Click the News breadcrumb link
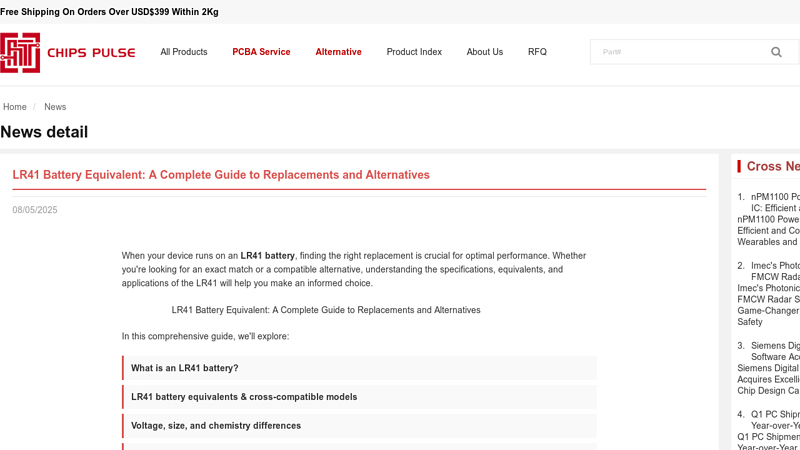This screenshot has height=450, width=800. click(55, 107)
